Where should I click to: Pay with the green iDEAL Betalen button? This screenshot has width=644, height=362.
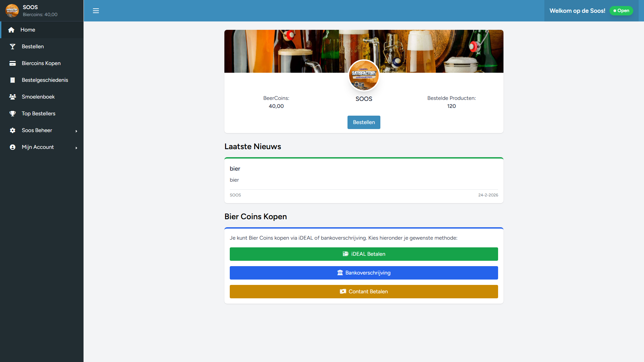[x=364, y=254]
